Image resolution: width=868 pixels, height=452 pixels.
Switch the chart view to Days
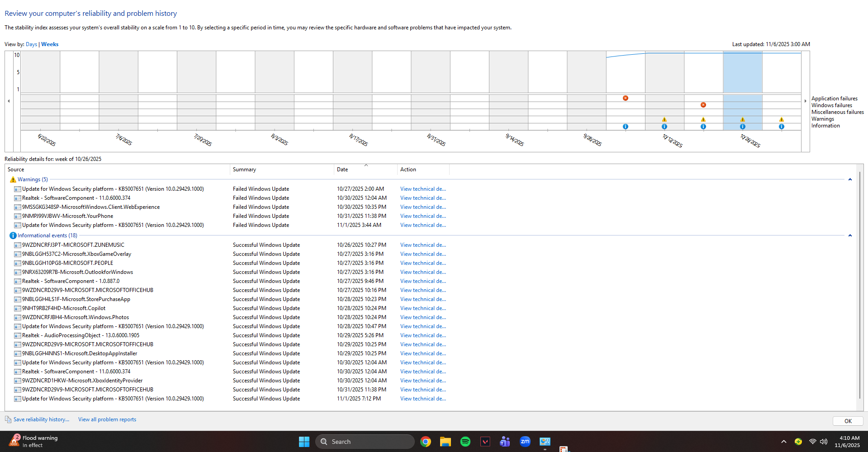point(31,44)
